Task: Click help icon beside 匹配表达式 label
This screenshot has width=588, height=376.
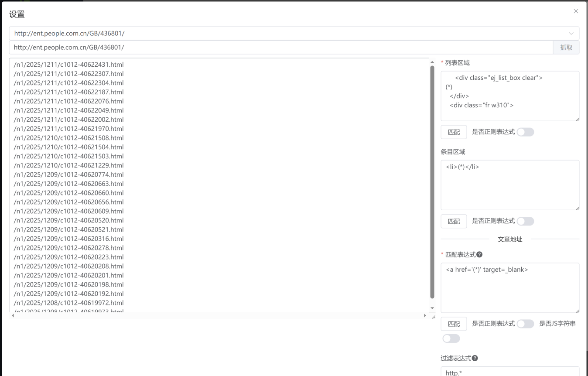Action: [479, 255]
